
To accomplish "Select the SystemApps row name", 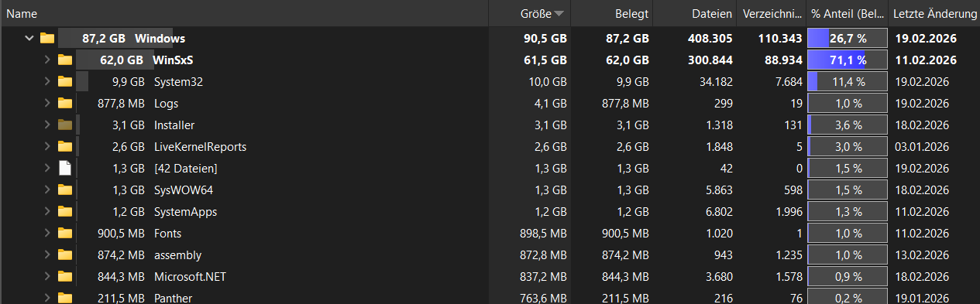I will pos(185,211).
